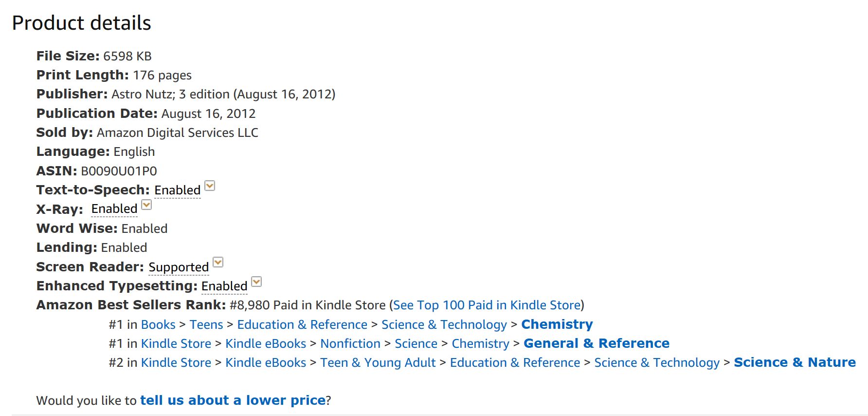Open the Science & Nature category
The image size is (868, 416).
795,362
